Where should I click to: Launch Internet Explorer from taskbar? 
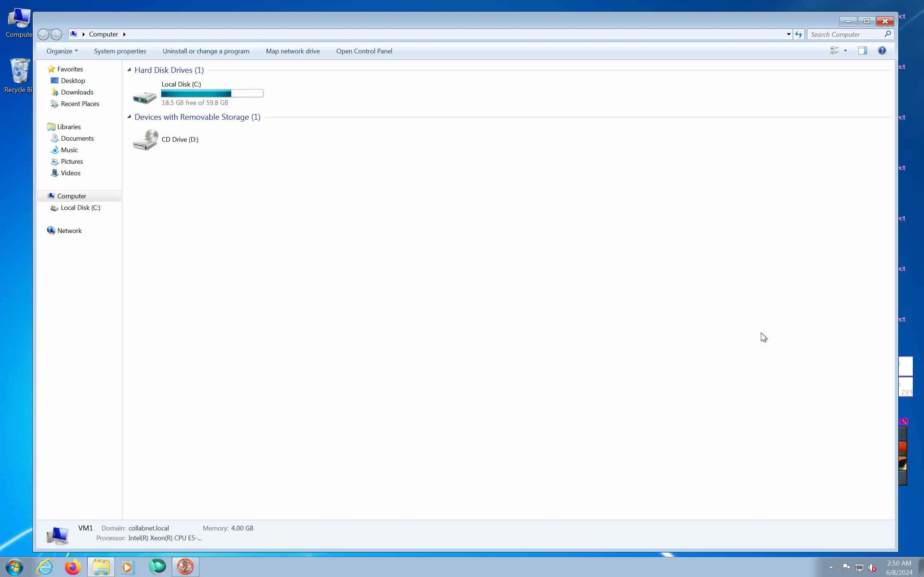[45, 567]
